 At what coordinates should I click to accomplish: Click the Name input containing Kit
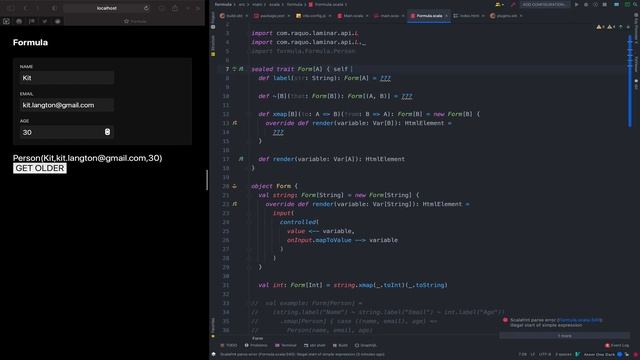[67, 78]
